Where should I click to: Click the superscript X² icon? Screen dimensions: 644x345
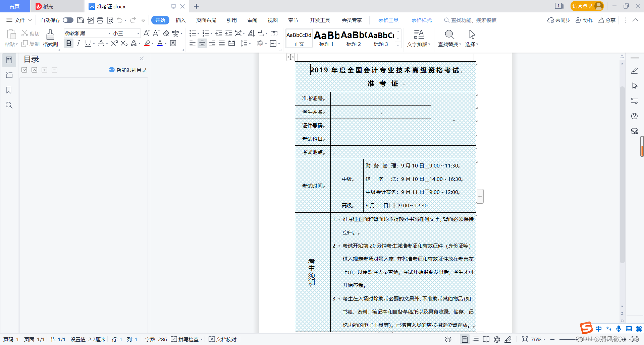(114, 43)
